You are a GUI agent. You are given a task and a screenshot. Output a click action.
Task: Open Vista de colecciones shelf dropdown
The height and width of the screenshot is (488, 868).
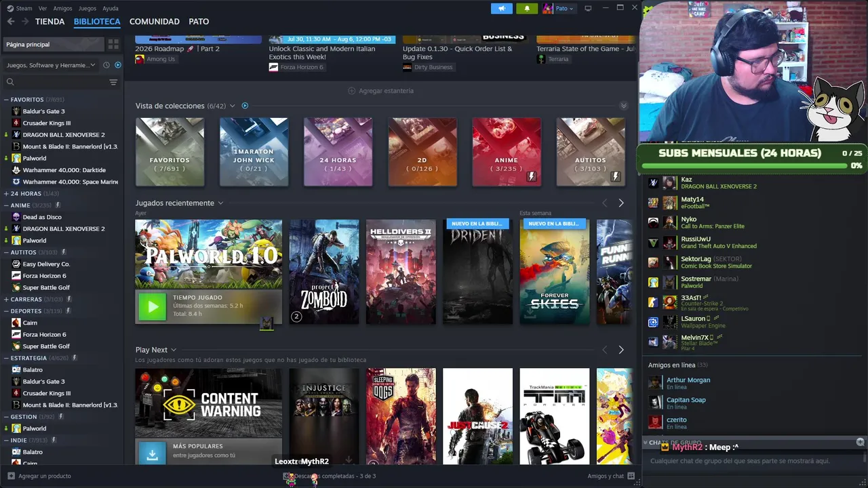click(232, 106)
